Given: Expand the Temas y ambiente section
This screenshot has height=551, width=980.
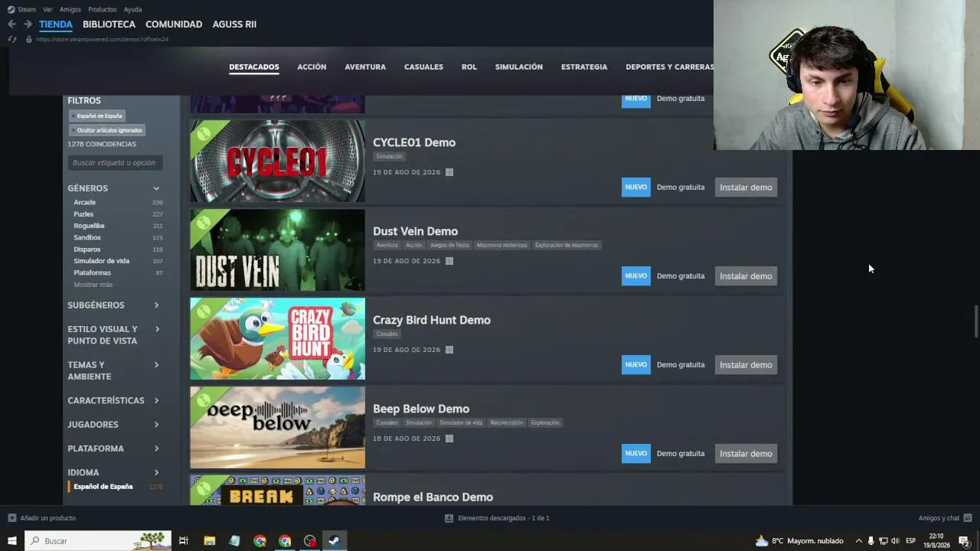Looking at the screenshot, I should pyautogui.click(x=114, y=370).
